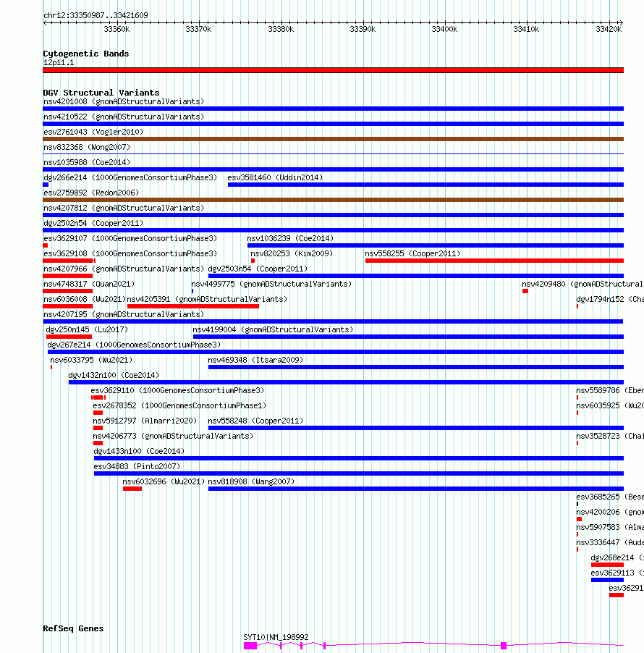Click dgv2503n54 (Cooper2011) label
Viewport: 644px width, 653px height.
[258, 269]
